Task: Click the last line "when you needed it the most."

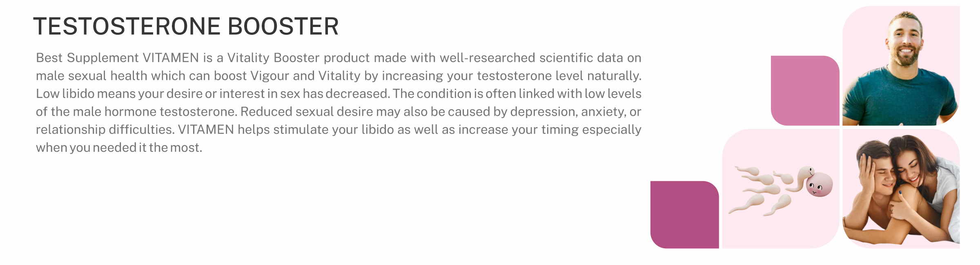Action: [119, 148]
